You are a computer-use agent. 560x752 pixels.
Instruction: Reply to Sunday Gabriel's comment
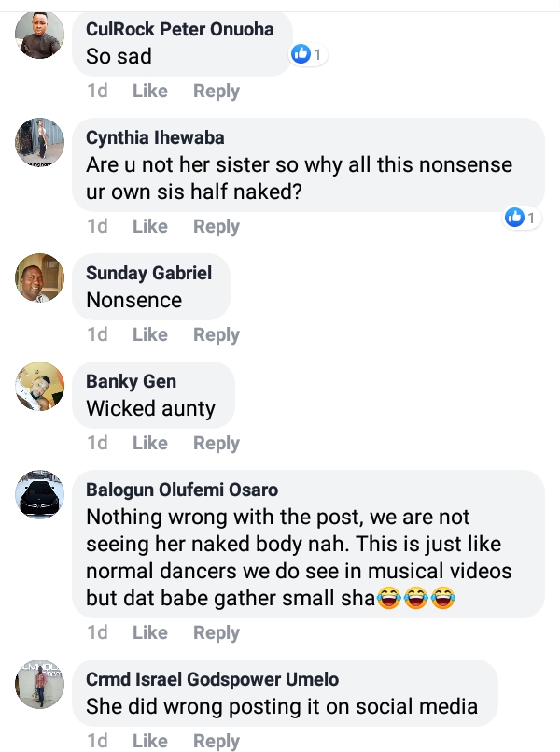click(x=217, y=334)
